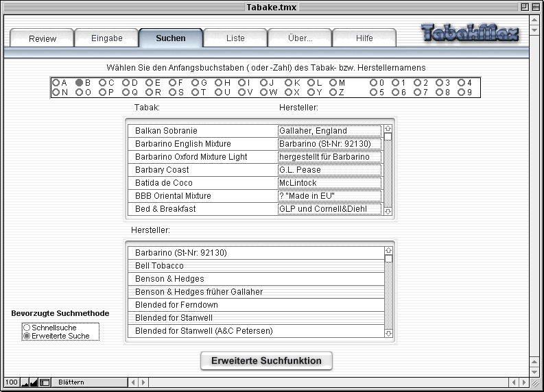Toggle the status area layout icon
544x392 pixels.
(45, 382)
